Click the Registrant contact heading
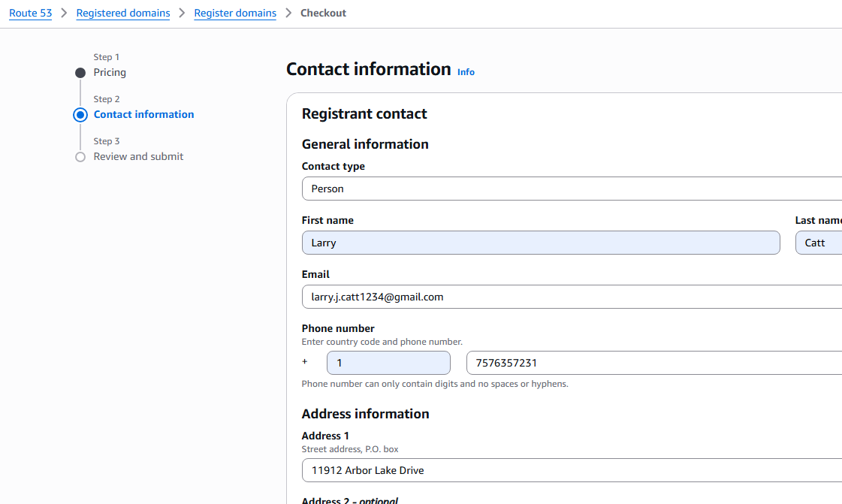This screenshot has width=842, height=504. click(x=364, y=113)
